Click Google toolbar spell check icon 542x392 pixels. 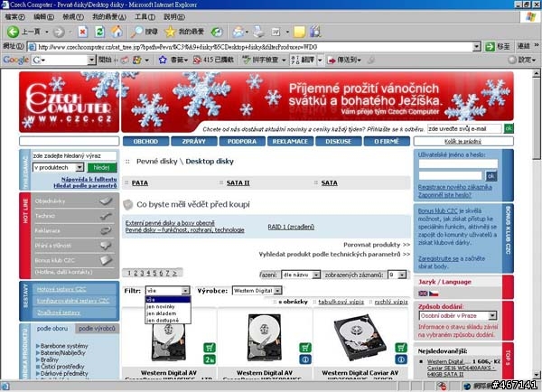point(246,61)
